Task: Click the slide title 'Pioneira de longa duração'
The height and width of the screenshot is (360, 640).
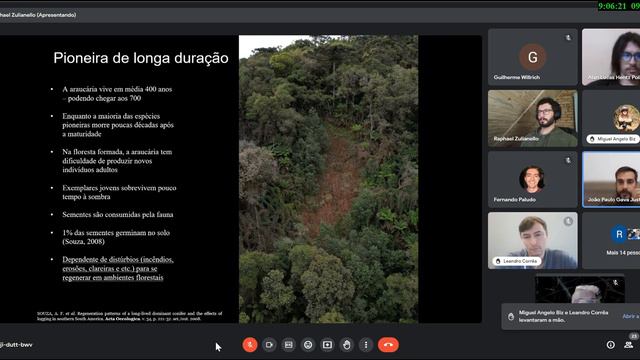Action: click(141, 58)
